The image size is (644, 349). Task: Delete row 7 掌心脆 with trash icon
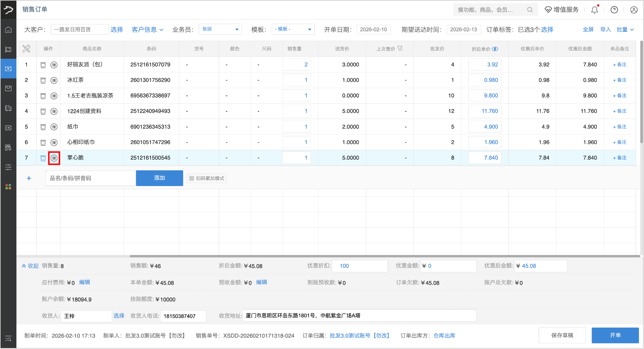point(43,158)
